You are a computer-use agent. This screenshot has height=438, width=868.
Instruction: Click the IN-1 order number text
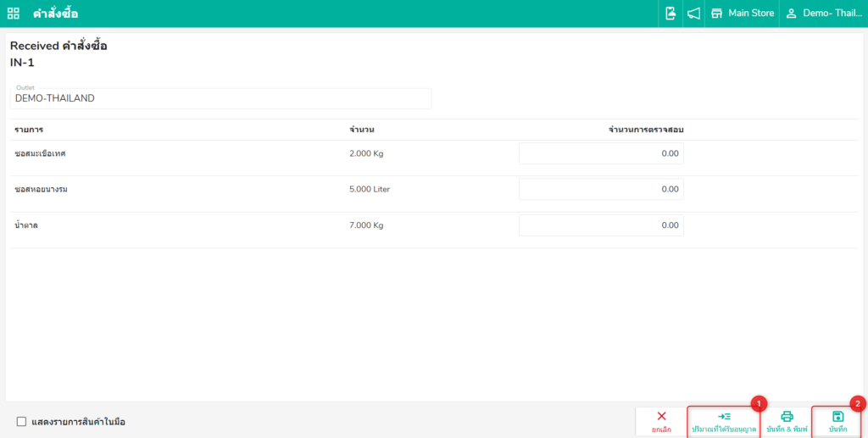22,63
